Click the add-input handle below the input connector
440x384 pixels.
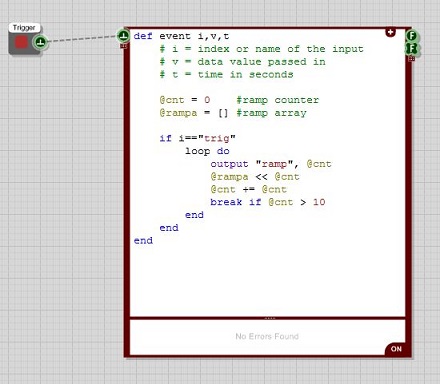tap(123, 46)
